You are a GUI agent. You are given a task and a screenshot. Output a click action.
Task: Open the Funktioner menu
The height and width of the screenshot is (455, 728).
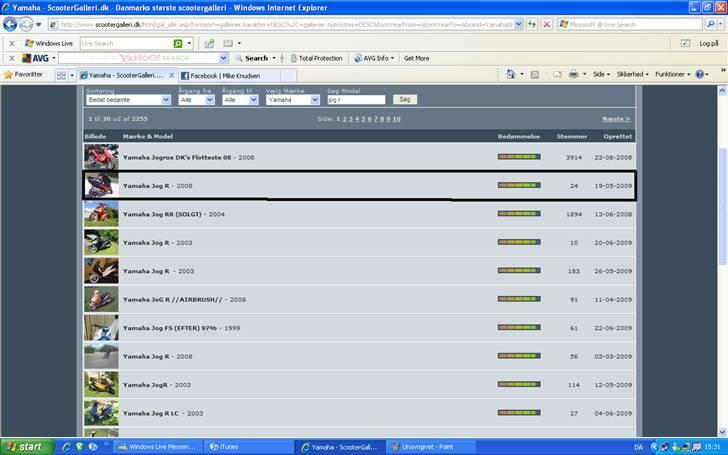coord(672,74)
